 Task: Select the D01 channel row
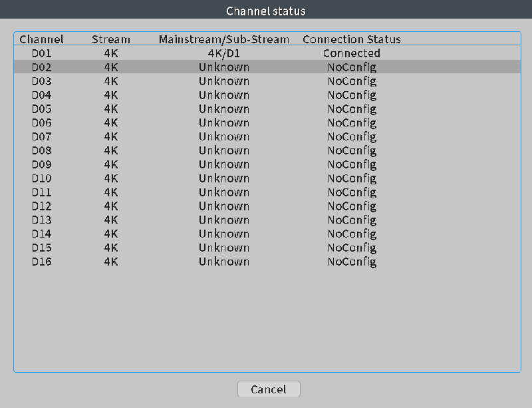tap(41, 53)
